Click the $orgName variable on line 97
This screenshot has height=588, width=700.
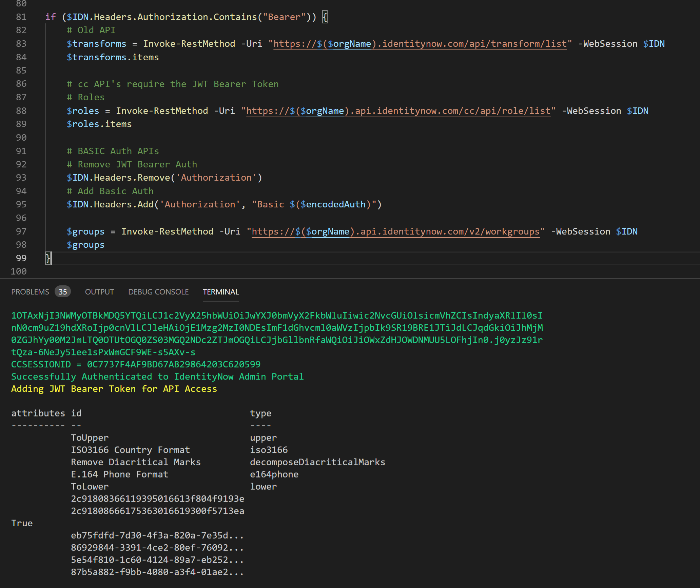pyautogui.click(x=328, y=231)
